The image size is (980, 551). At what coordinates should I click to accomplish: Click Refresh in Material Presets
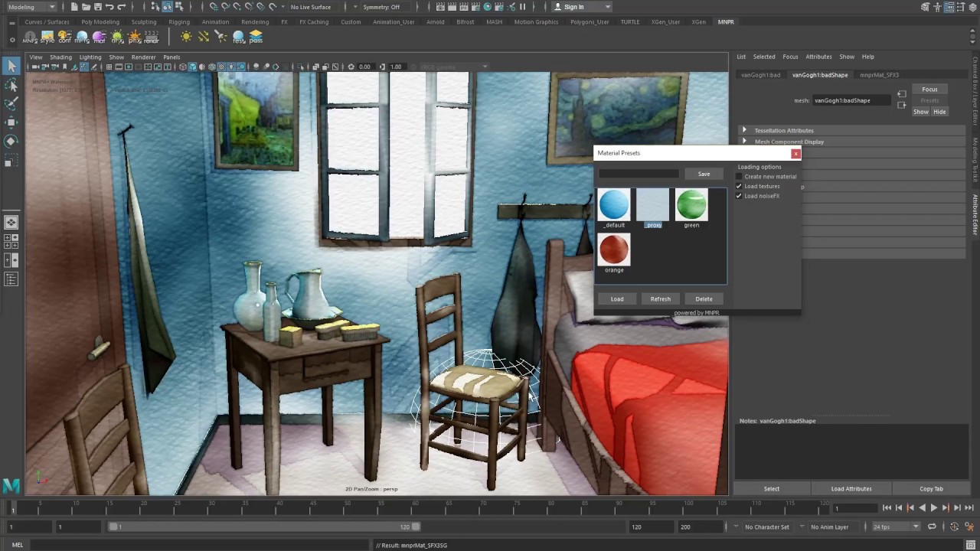tap(661, 299)
